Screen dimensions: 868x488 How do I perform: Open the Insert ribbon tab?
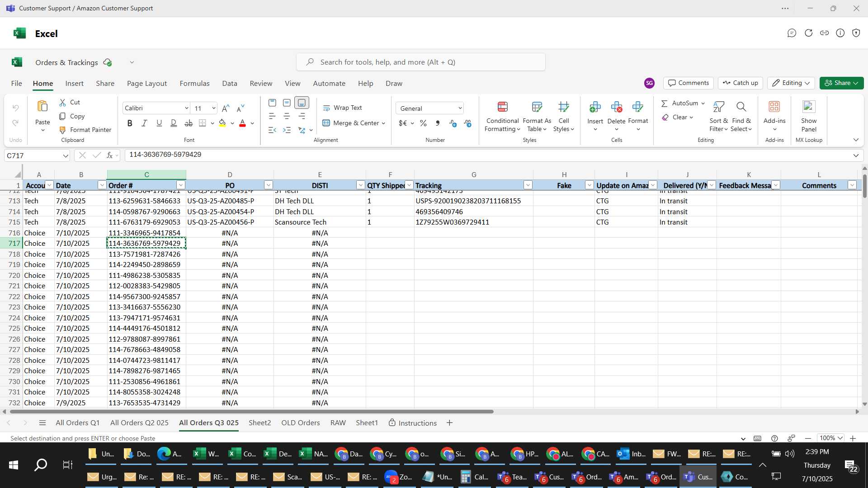click(x=74, y=84)
